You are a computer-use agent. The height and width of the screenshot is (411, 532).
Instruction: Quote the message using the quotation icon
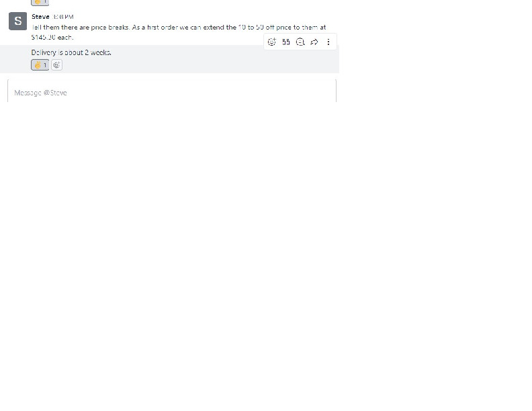click(x=286, y=42)
